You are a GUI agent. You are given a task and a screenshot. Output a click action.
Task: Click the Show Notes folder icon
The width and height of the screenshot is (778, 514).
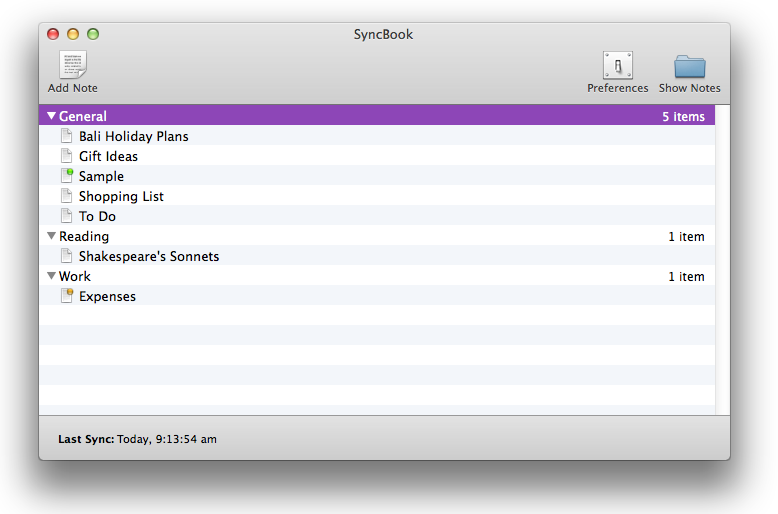690,66
